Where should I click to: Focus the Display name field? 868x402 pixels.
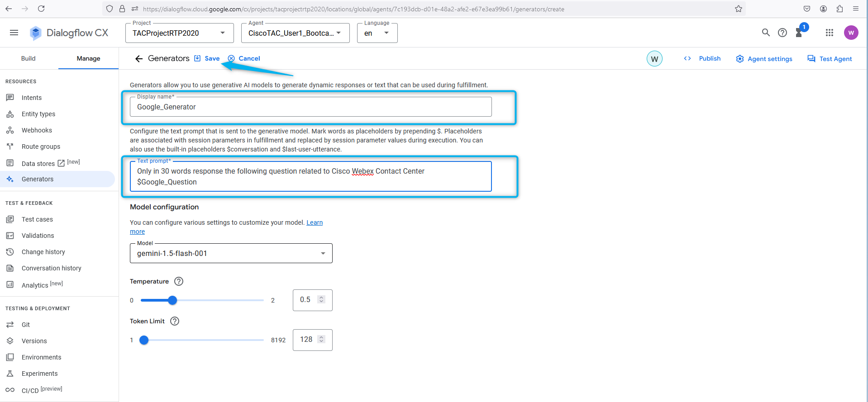tap(310, 107)
